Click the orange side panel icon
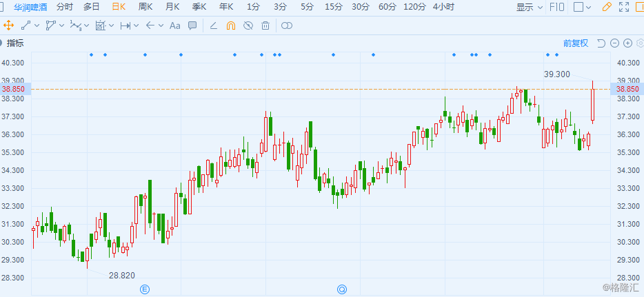This screenshot has width=644, height=297. (640, 7)
